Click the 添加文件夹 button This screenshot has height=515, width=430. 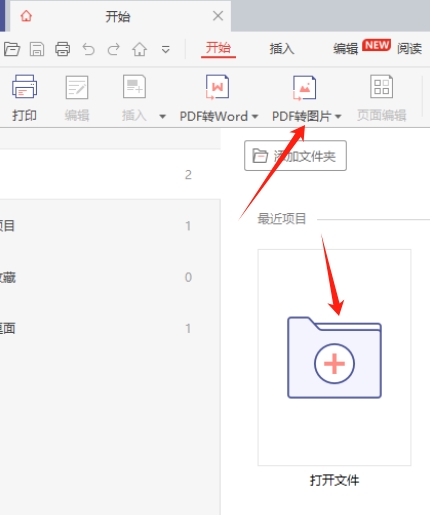tap(295, 156)
